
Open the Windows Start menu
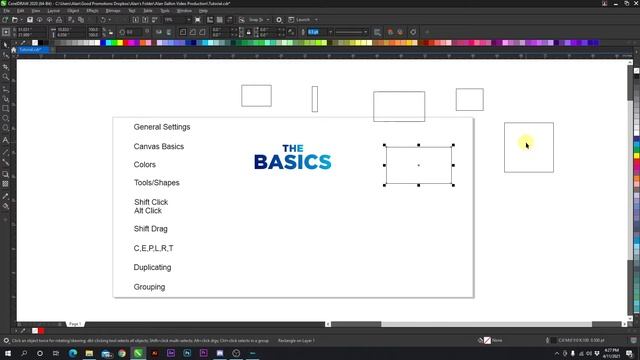pos(7,353)
